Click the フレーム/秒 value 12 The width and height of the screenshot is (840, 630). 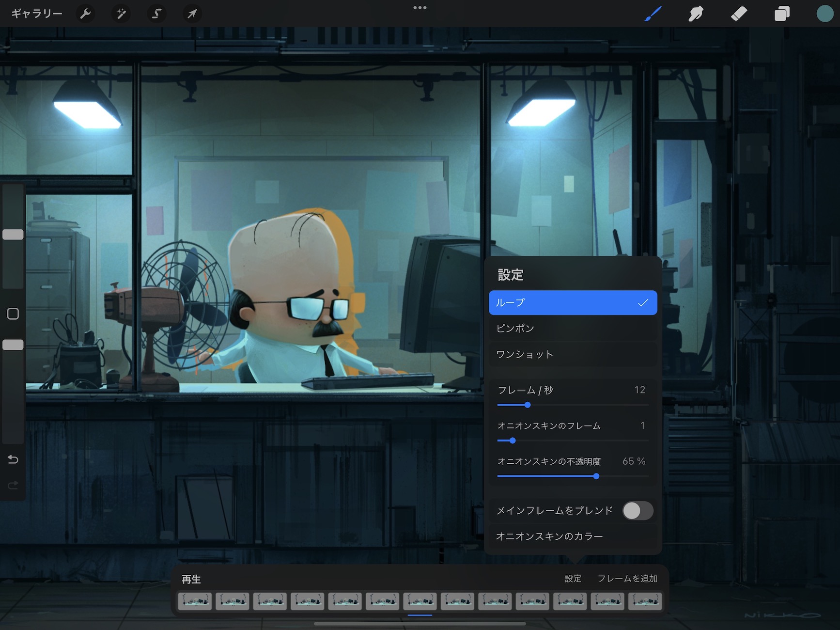point(639,390)
